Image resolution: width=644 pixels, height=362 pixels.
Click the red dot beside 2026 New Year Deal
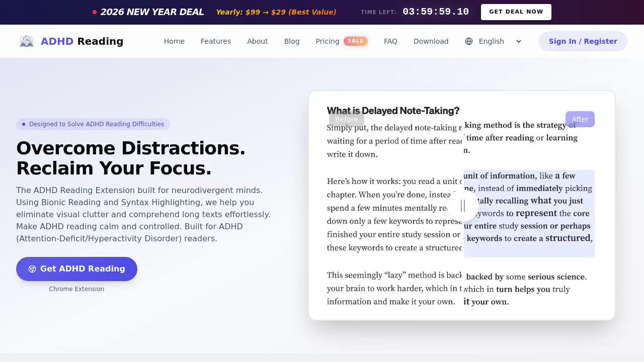[x=95, y=12]
